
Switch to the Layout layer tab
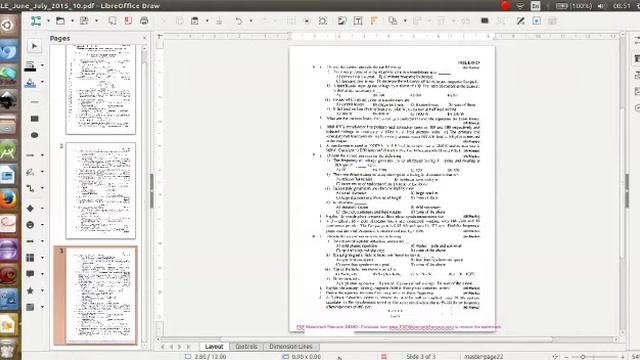[214, 347]
